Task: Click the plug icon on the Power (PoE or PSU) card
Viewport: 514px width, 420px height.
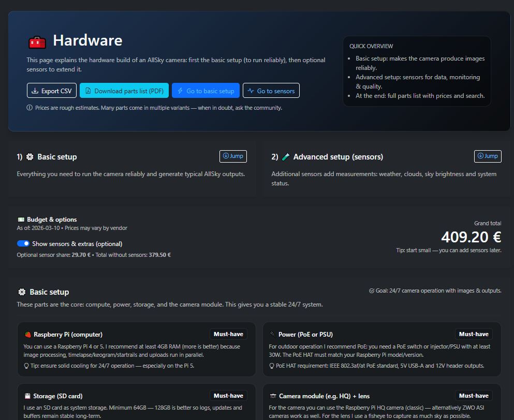Action: (x=273, y=334)
